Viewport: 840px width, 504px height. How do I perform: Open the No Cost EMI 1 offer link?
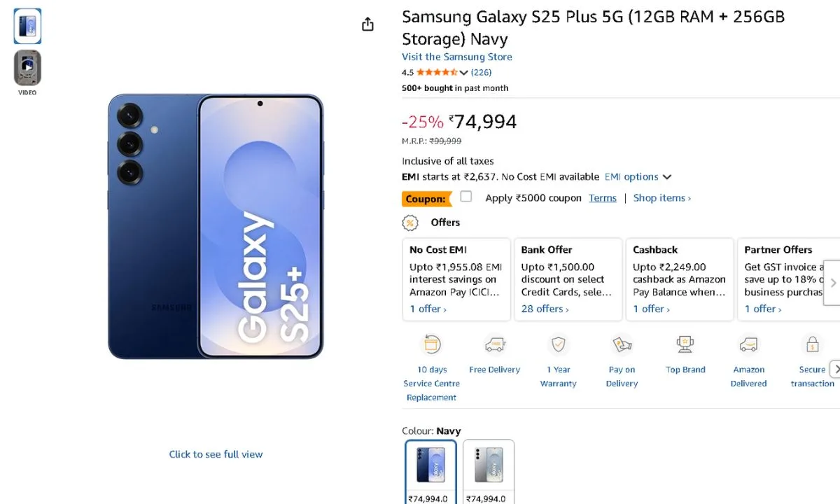[x=428, y=309]
